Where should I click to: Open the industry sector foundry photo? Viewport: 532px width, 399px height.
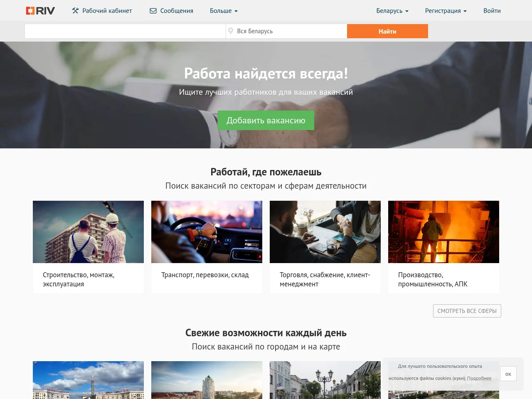click(x=443, y=232)
